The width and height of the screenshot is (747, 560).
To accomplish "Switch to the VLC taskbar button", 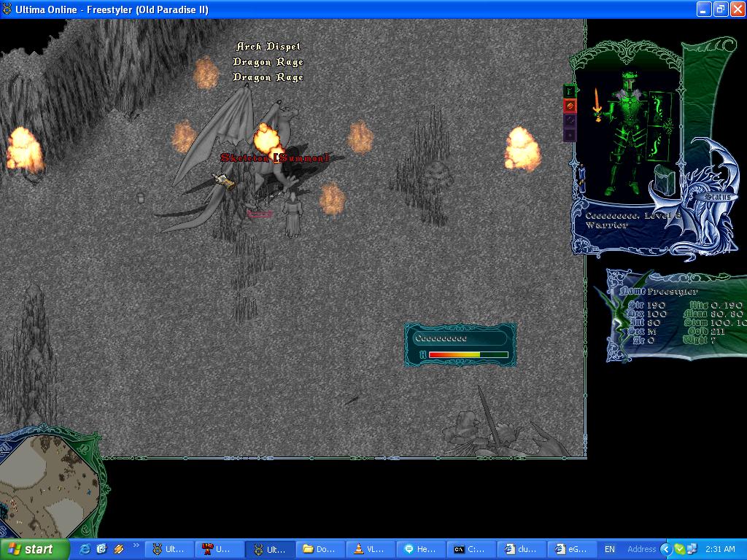I will (x=372, y=549).
